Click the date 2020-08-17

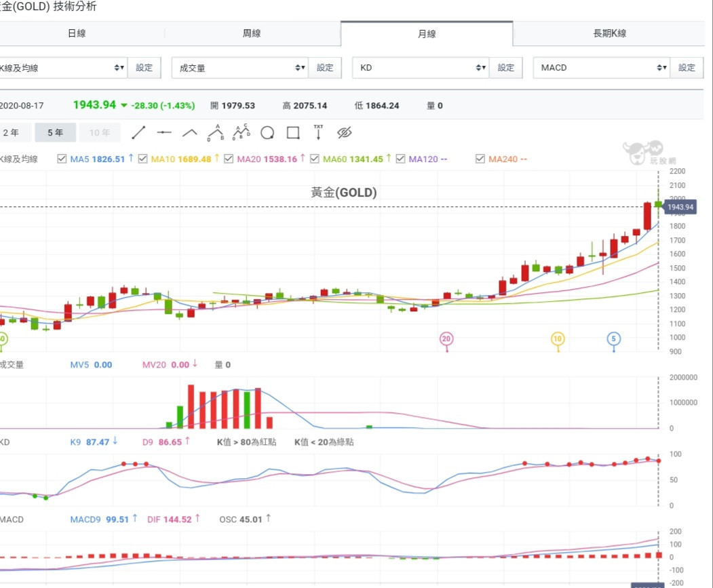click(x=22, y=106)
